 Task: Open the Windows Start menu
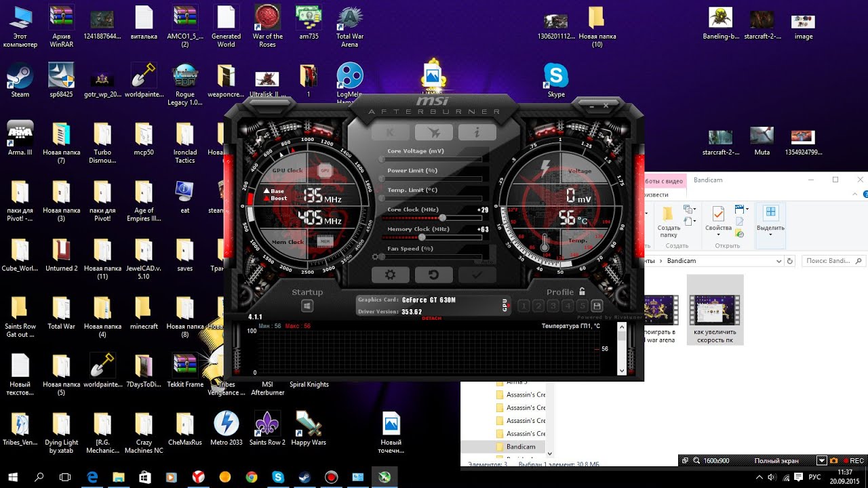12,477
